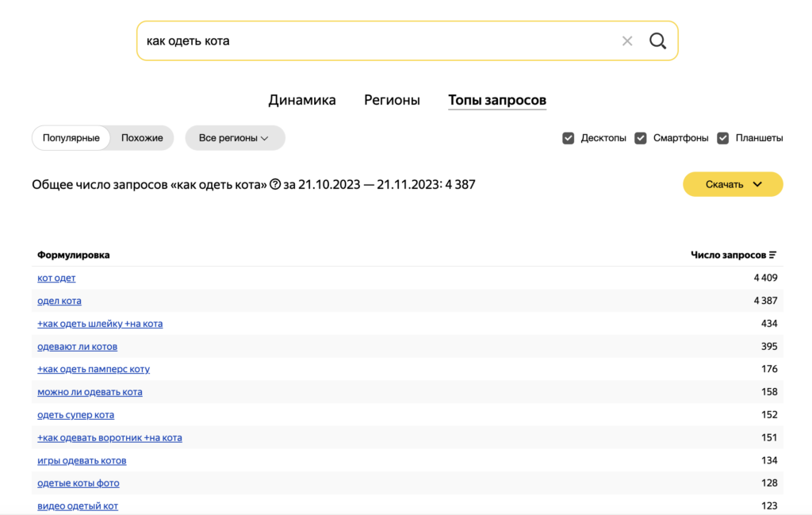Click the question mark help icon
The height and width of the screenshot is (515, 812).
275,185
